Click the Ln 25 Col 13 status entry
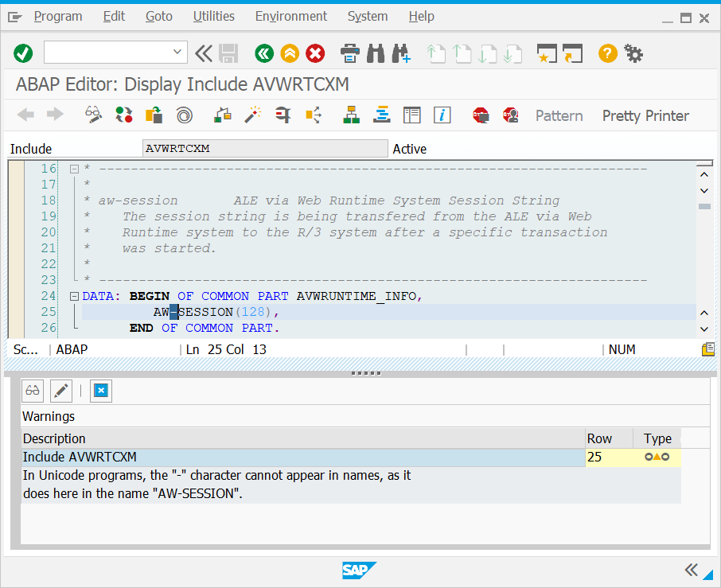Image resolution: width=721 pixels, height=588 pixels. tap(226, 350)
